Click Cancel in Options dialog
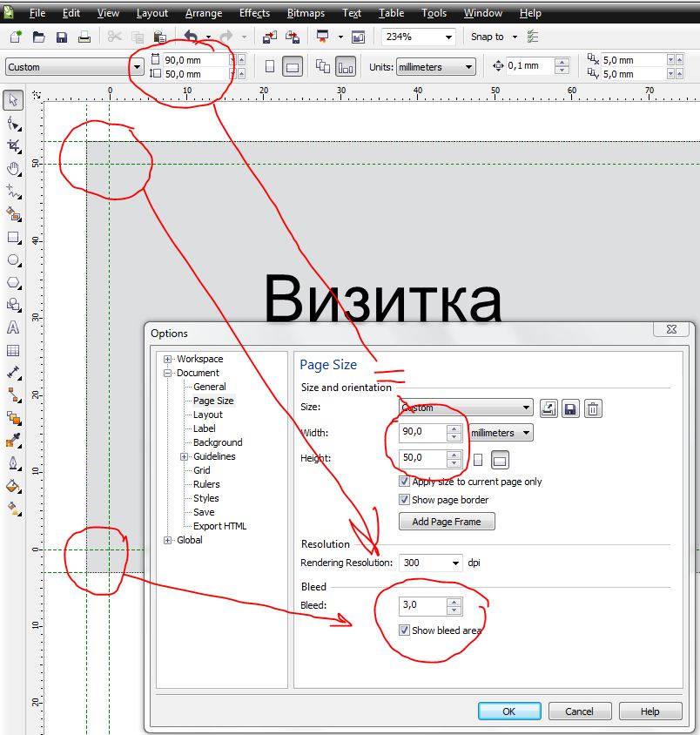 pyautogui.click(x=579, y=711)
